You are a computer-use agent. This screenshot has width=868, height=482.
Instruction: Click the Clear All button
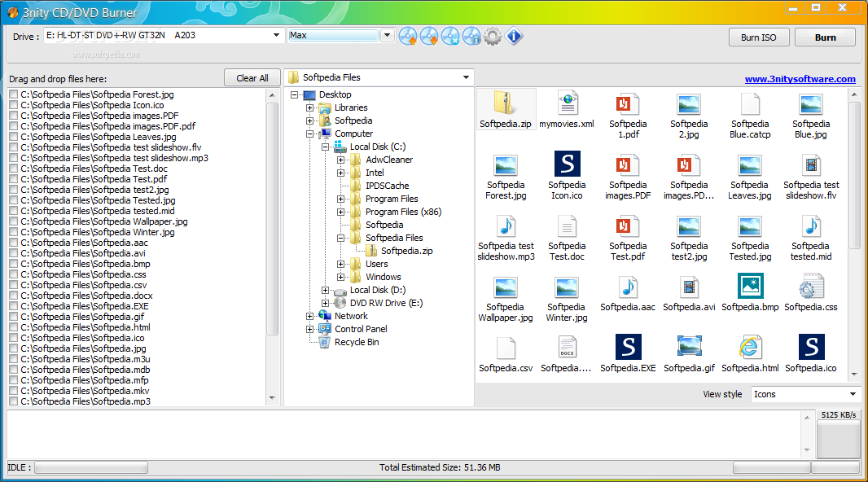(x=252, y=78)
